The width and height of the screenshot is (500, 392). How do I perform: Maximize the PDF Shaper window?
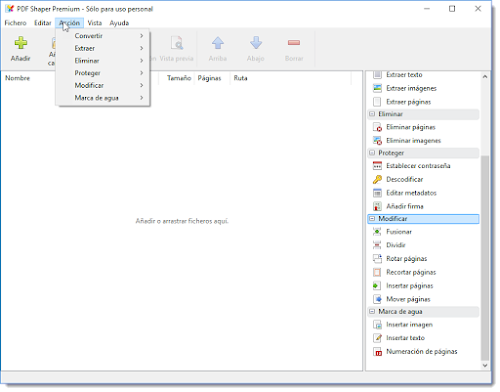pos(452,9)
